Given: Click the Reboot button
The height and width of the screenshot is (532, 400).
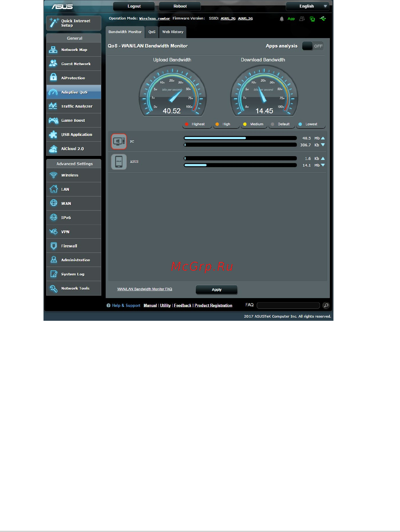Looking at the screenshot, I should 180,6.
